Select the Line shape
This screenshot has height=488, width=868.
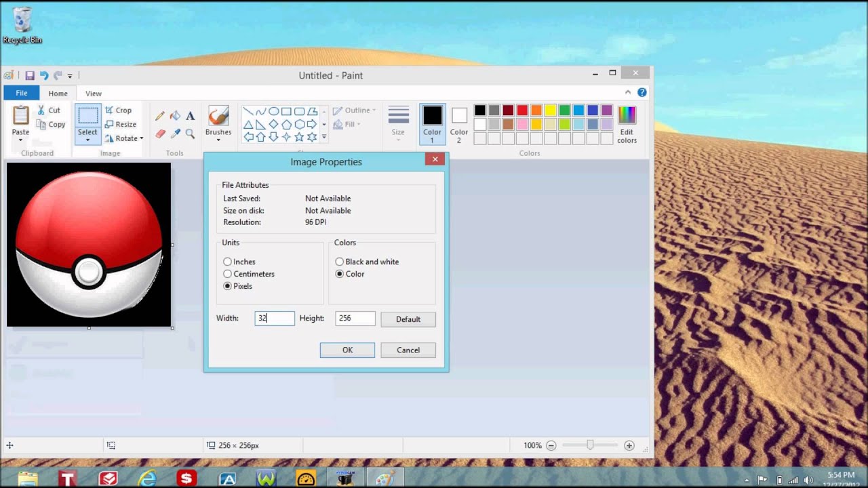coord(248,111)
